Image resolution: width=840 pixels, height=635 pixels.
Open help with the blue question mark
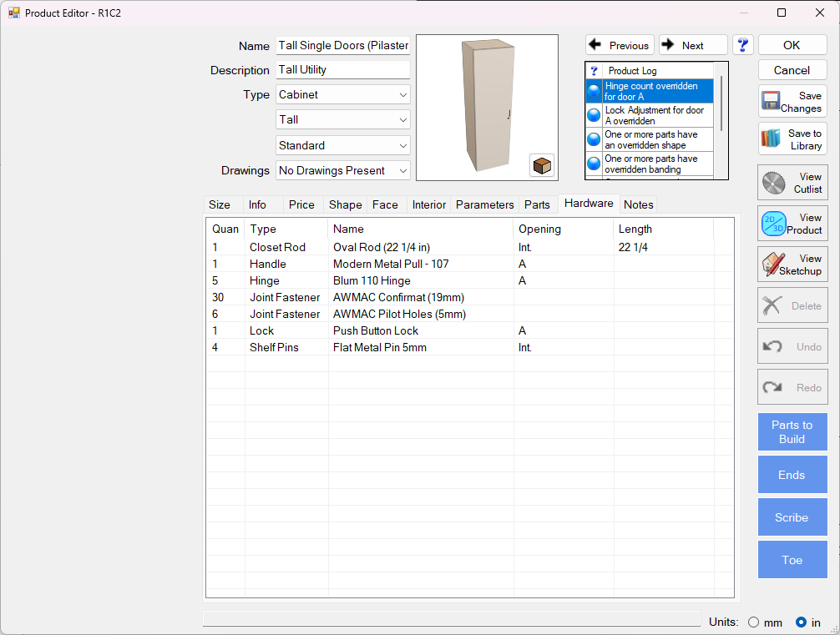742,45
